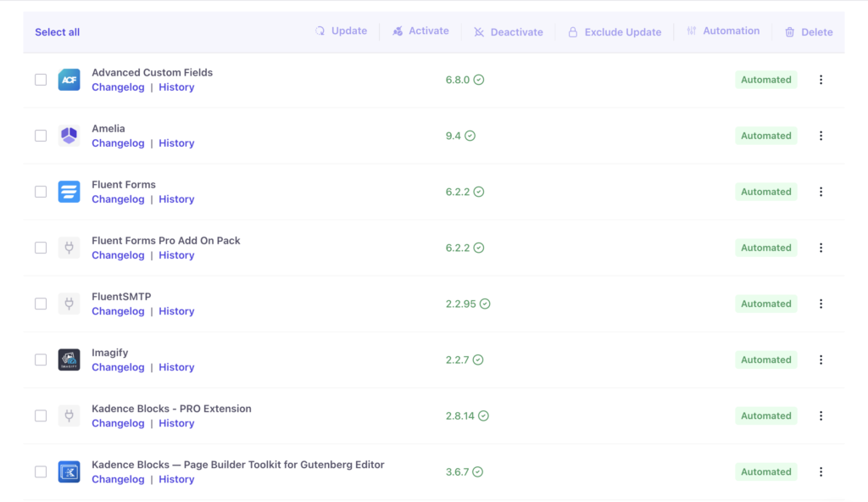Open History for Imagify

pyautogui.click(x=176, y=367)
